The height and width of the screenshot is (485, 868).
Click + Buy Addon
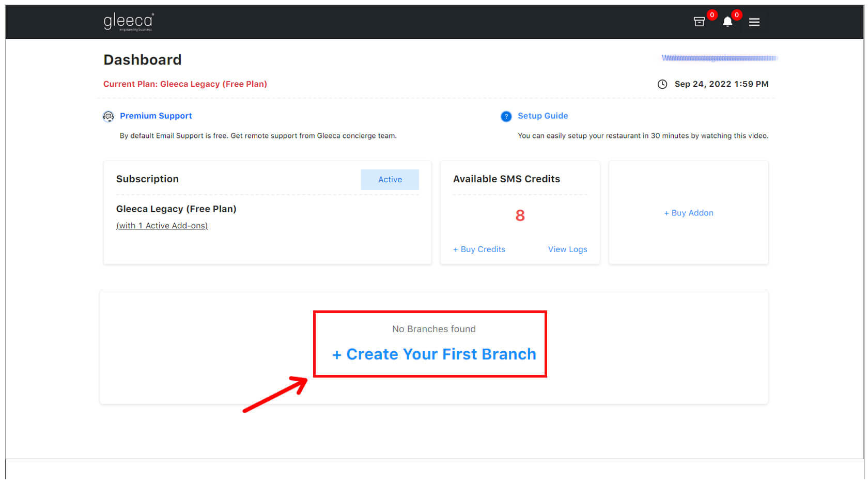689,213
